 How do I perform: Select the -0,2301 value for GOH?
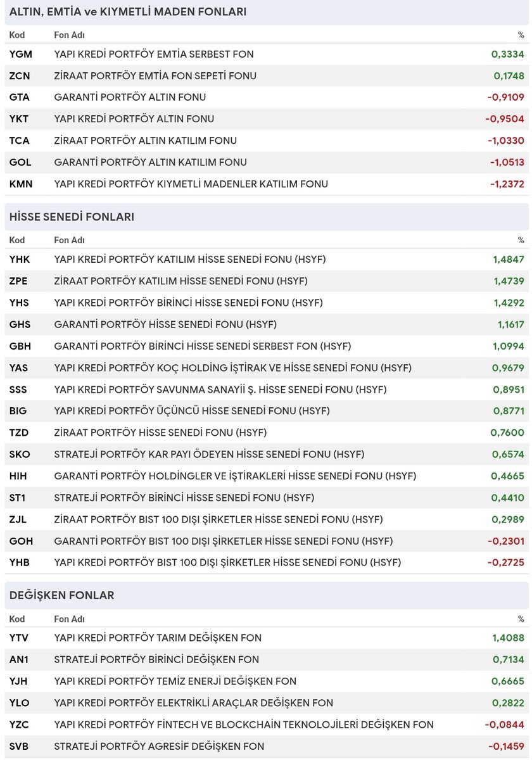[x=506, y=541]
